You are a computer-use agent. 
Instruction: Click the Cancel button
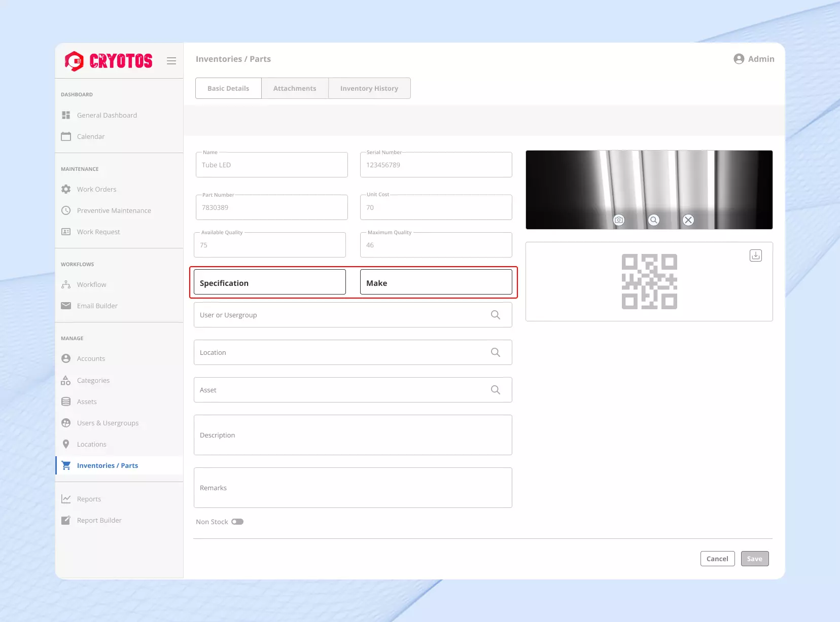point(717,558)
